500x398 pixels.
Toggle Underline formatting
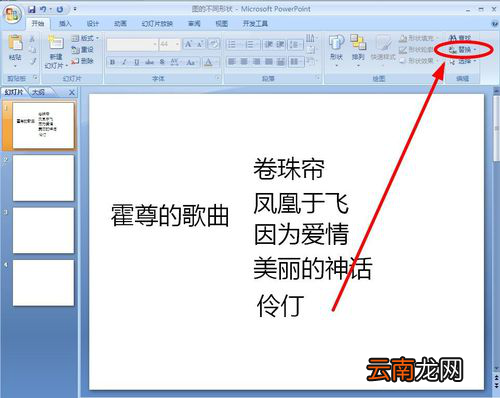click(x=136, y=62)
